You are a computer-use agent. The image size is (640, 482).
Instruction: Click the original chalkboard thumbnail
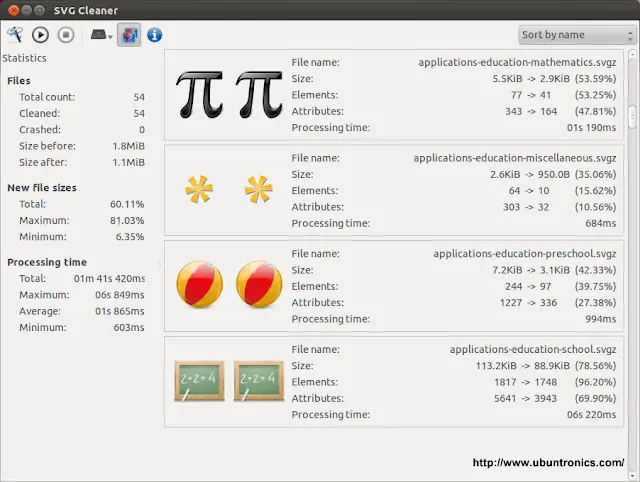[199, 380]
